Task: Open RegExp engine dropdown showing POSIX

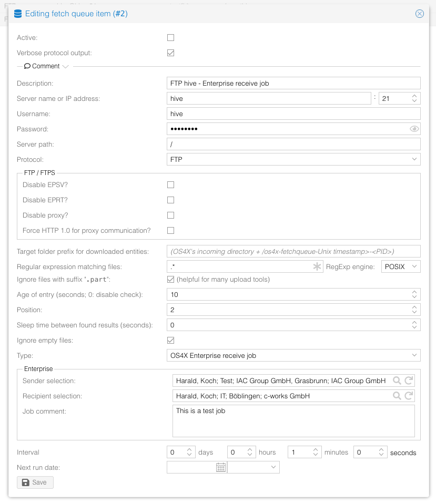Action: tap(401, 266)
